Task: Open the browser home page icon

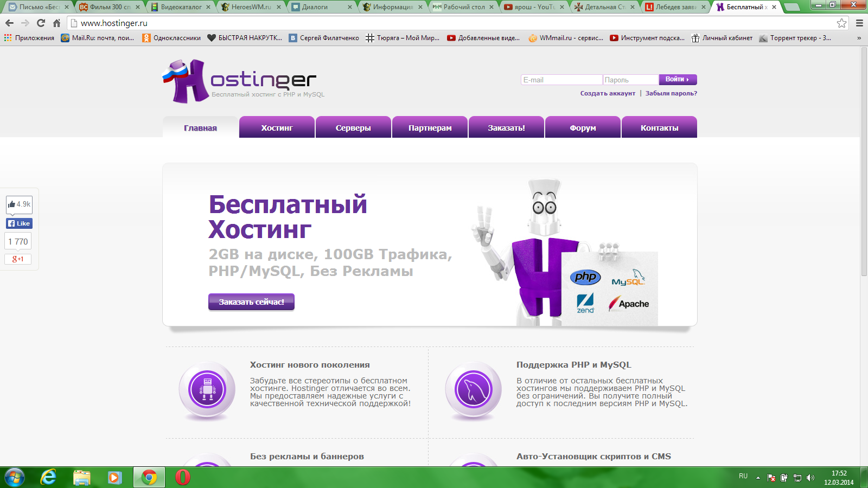Action: click(x=56, y=23)
